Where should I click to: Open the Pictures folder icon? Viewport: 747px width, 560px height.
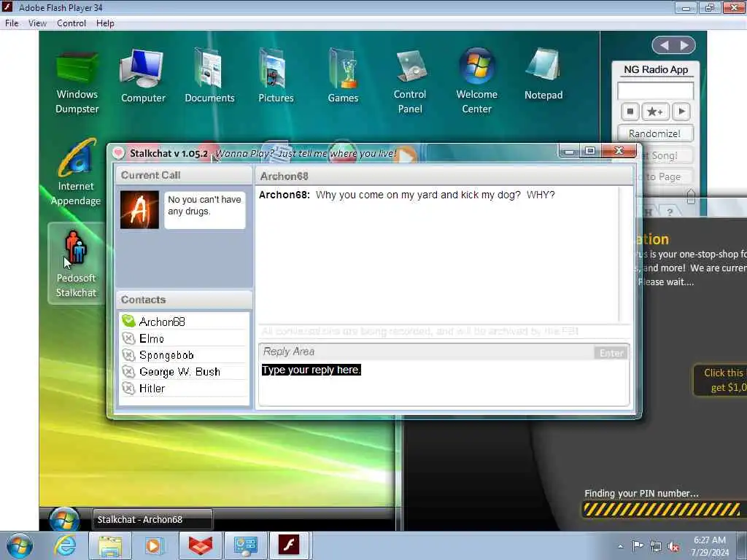276,76
